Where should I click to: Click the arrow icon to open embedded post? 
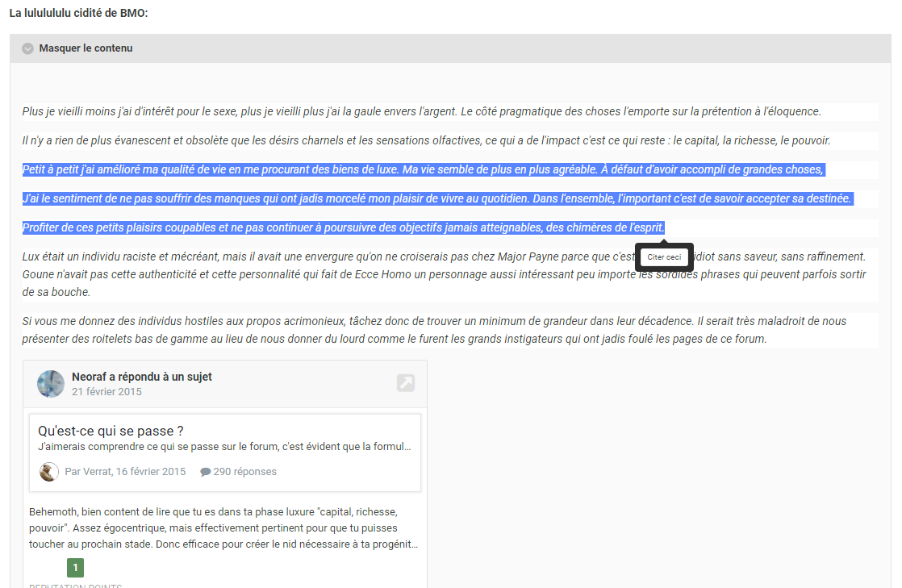click(406, 383)
